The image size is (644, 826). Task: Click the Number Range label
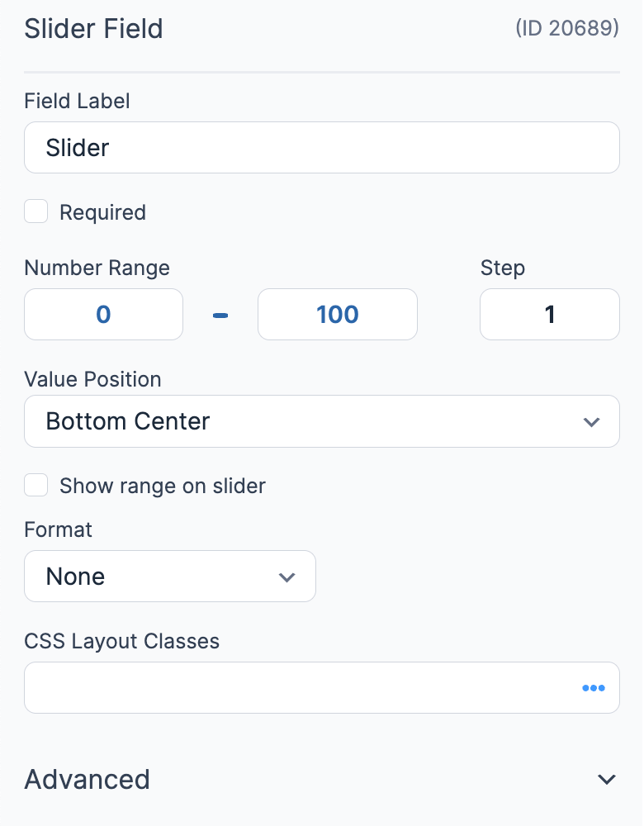click(x=97, y=268)
